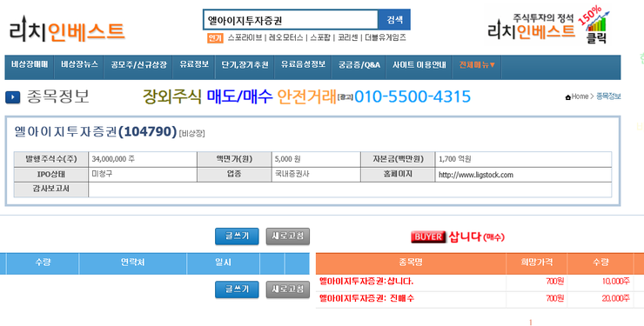Image resolution: width=644 pixels, height=326 pixels.
Task: Follow the popular keyword 레오모터스
Action: pos(285,37)
